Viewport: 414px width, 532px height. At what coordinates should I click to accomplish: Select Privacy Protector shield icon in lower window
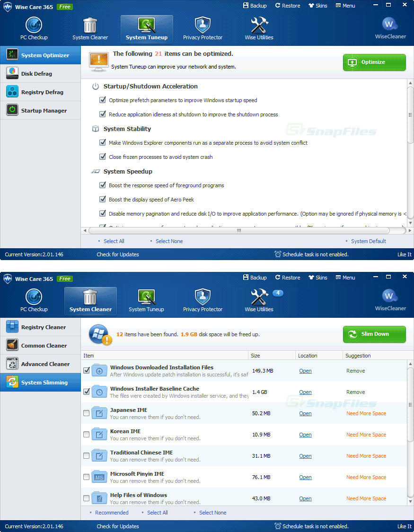[x=203, y=297]
